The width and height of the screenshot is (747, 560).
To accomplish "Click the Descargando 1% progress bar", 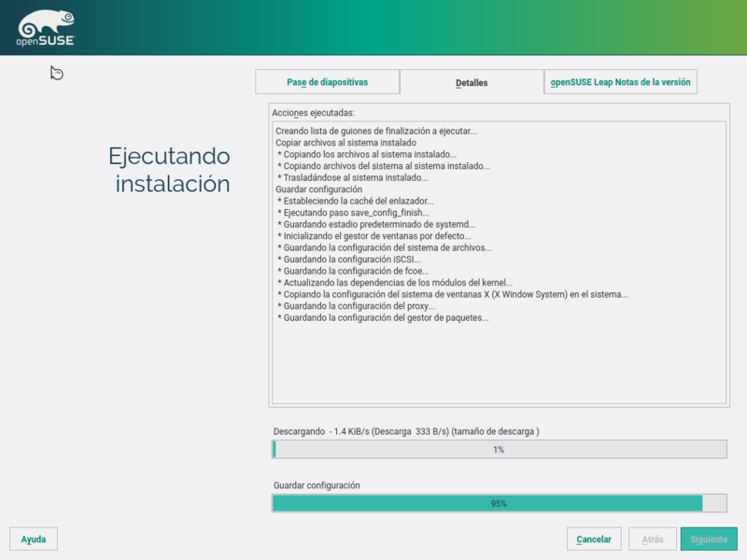I will pyautogui.click(x=499, y=450).
